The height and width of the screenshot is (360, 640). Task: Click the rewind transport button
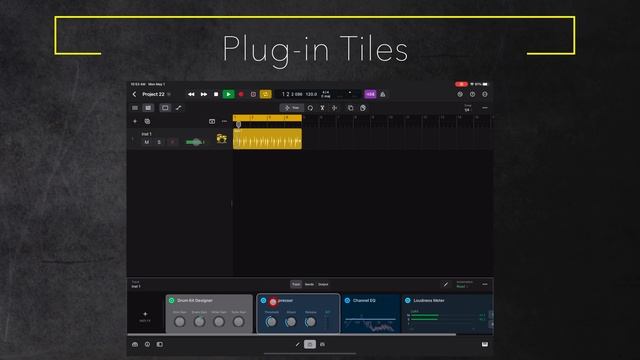click(191, 94)
